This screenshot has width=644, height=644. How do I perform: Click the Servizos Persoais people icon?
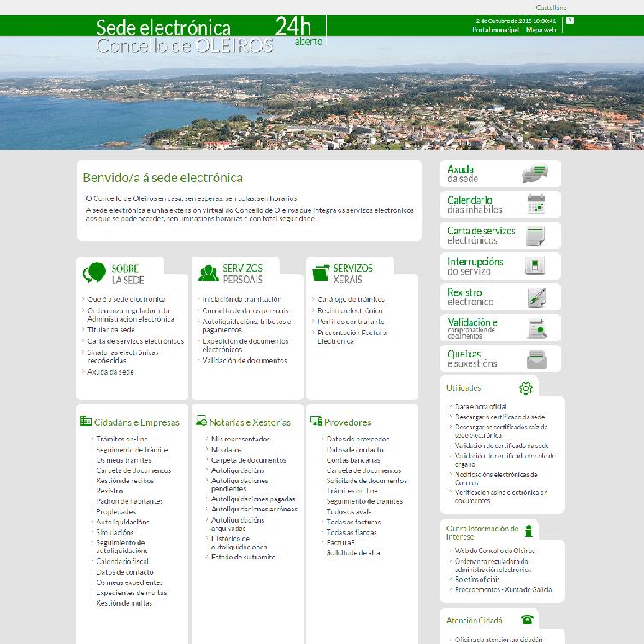pos(208,274)
